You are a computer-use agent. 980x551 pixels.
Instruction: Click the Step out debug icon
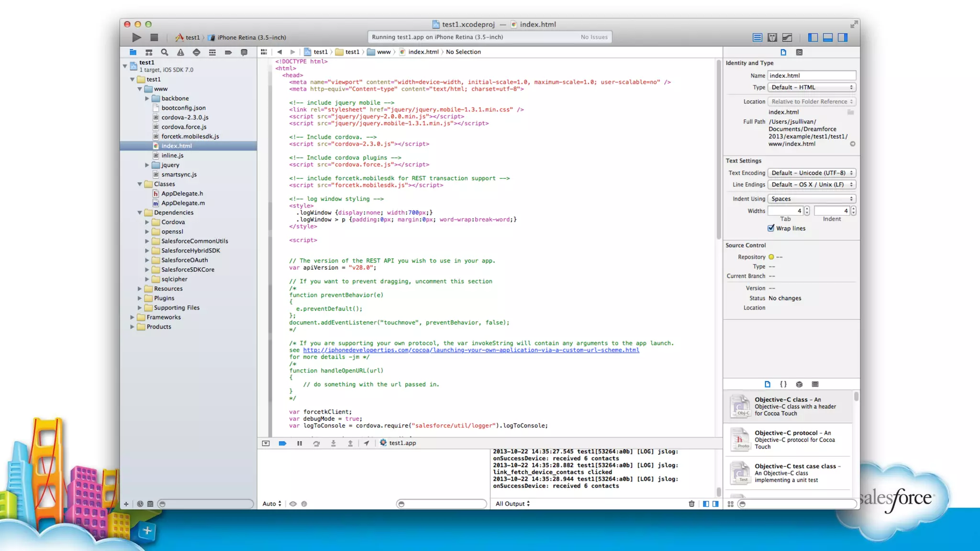click(350, 443)
